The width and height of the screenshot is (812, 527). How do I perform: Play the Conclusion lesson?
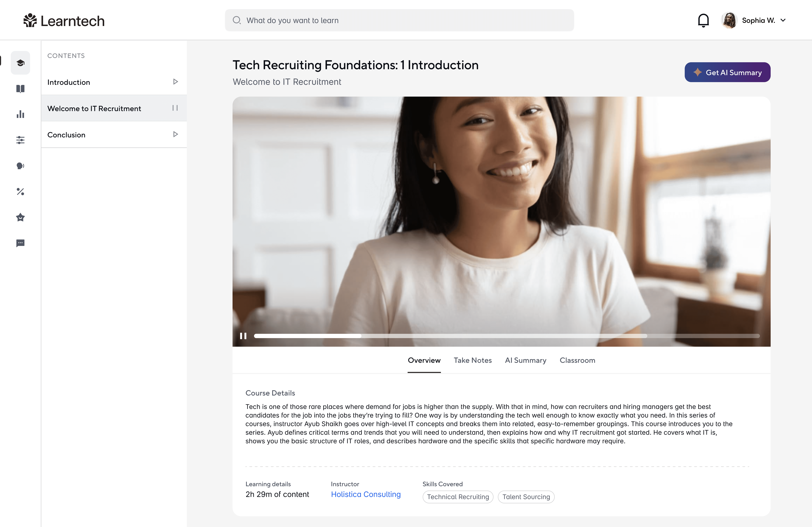pos(175,134)
